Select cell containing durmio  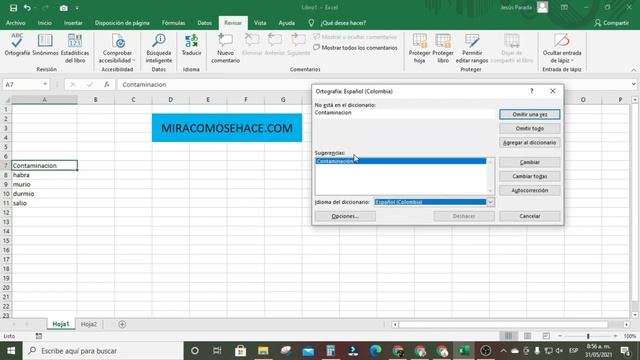(x=44, y=193)
